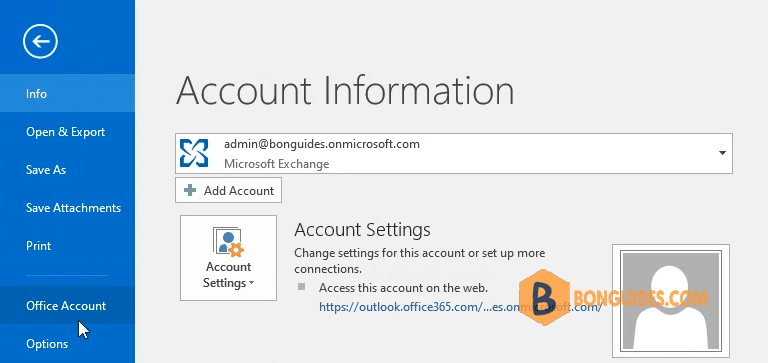Click the Account Information page title

tap(345, 91)
